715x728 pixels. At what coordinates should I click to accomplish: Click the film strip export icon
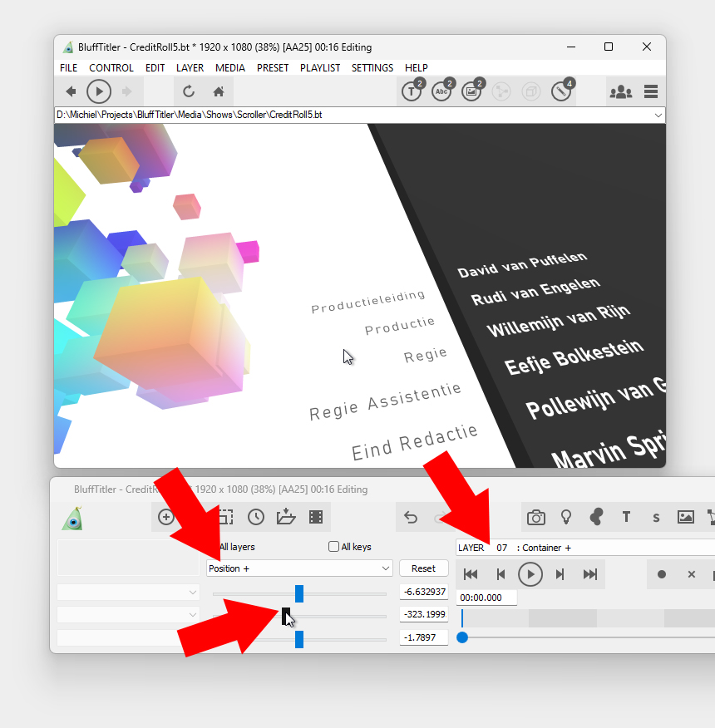coord(316,517)
